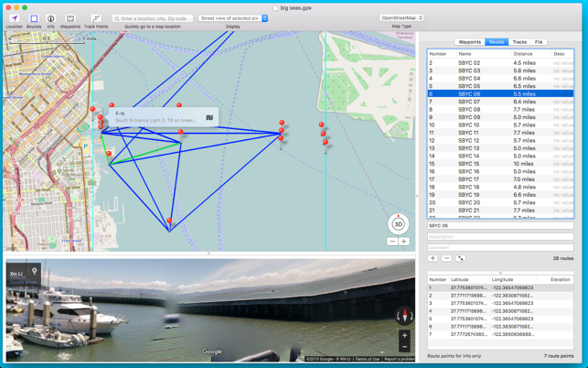Click the street view compass control
This screenshot has height=368, width=588.
(404, 316)
